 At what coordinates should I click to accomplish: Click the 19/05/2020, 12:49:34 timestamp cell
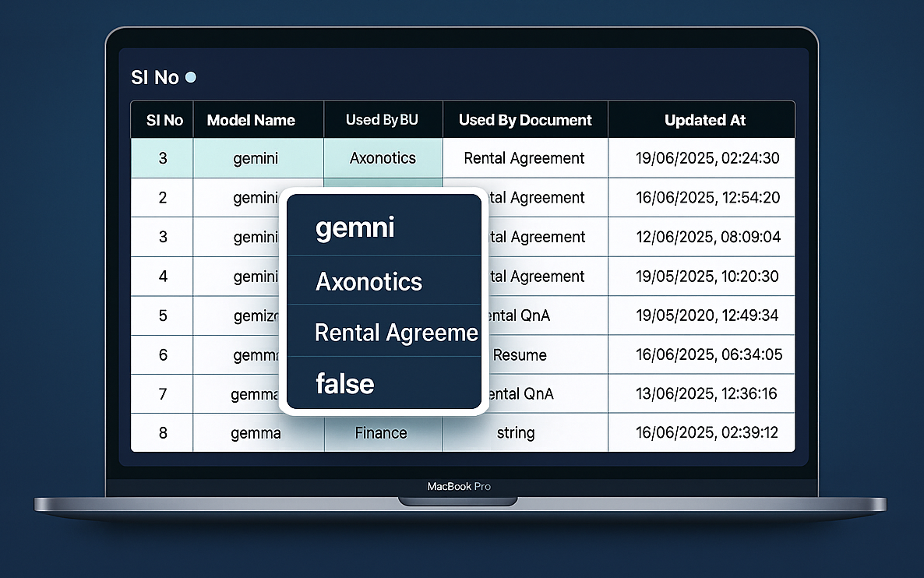(x=707, y=315)
